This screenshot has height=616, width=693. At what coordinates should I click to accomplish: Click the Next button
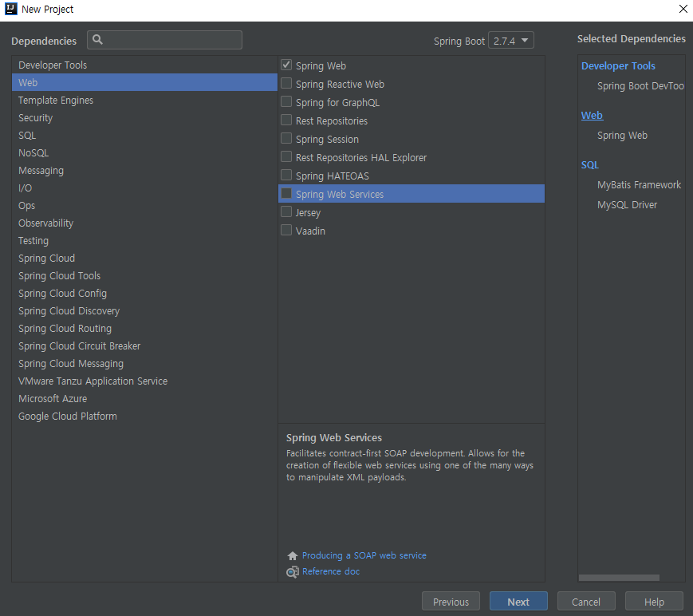coord(518,602)
